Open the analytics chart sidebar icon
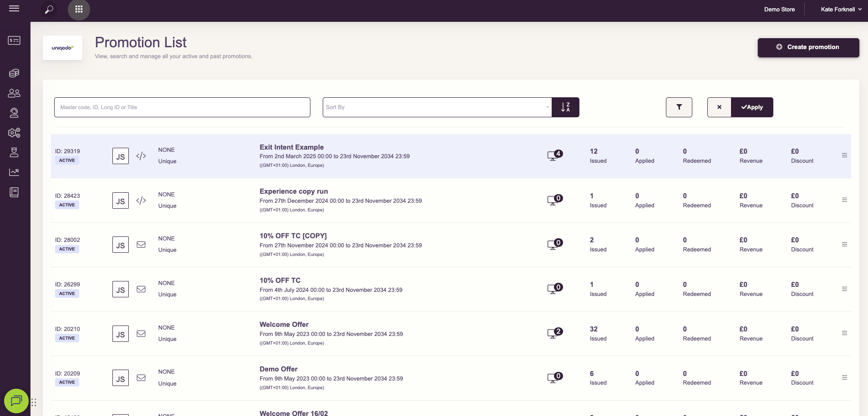Viewport: 868px width, 416px height. tap(14, 172)
